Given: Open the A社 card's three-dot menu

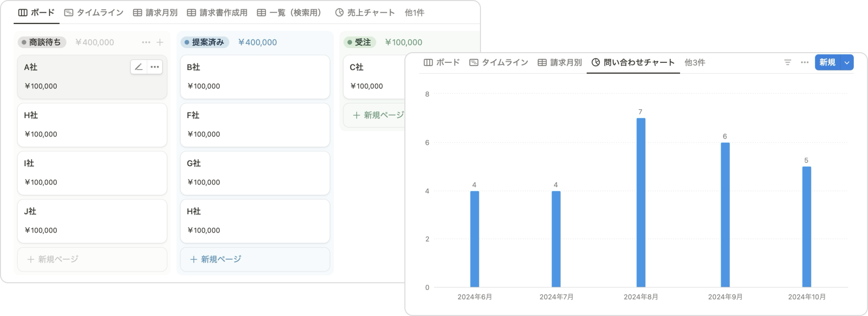Looking at the screenshot, I should [155, 67].
